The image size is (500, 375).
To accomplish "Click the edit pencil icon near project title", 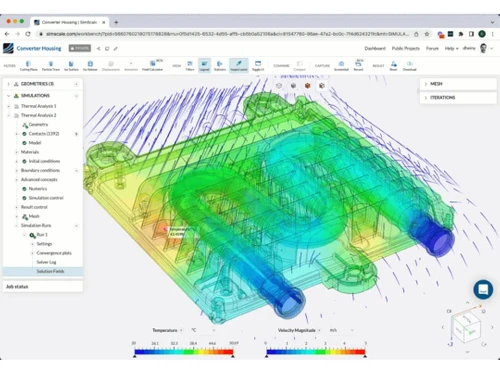I will (116, 49).
